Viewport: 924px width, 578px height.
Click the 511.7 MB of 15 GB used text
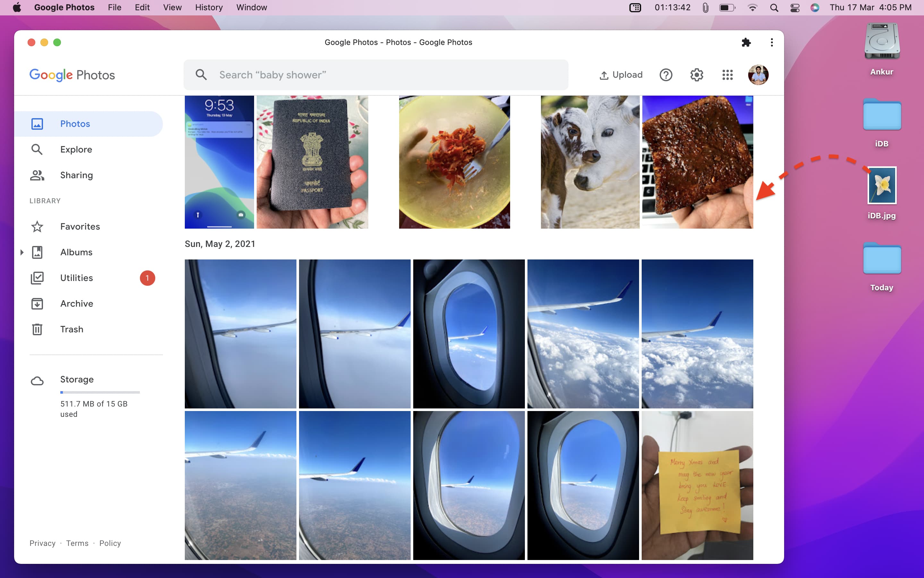click(94, 409)
